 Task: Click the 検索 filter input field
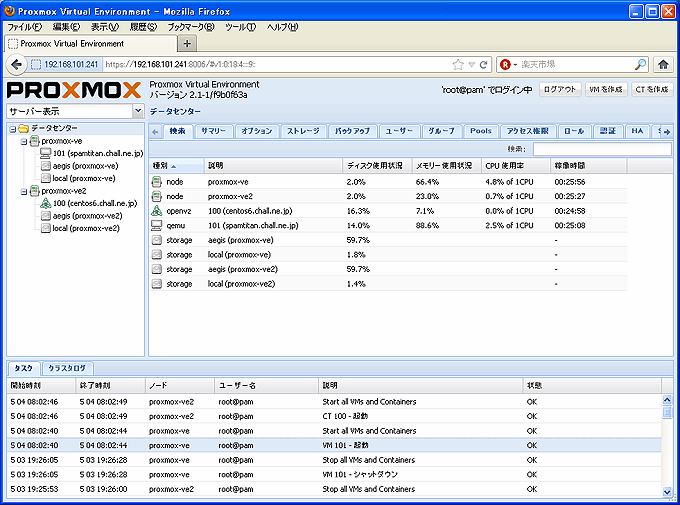point(602,149)
